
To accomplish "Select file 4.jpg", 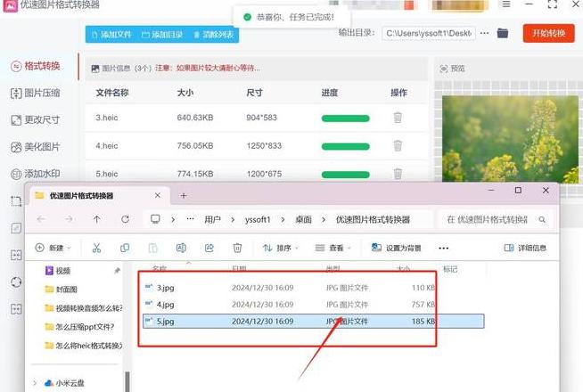I will pos(166,305).
